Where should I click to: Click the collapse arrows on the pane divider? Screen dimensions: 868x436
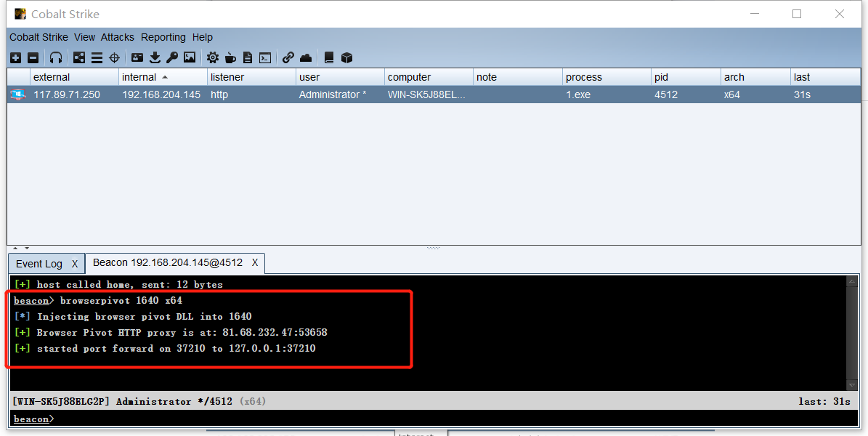click(x=20, y=249)
